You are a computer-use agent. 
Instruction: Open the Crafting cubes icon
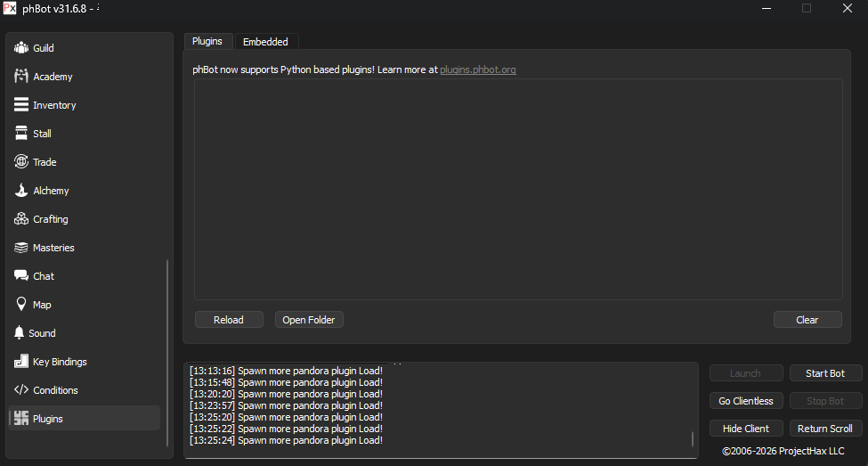(21, 219)
